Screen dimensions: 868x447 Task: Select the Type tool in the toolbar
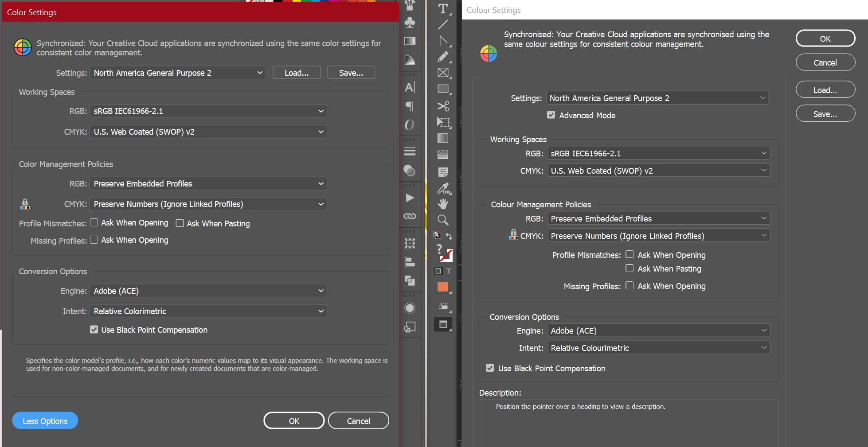point(443,8)
